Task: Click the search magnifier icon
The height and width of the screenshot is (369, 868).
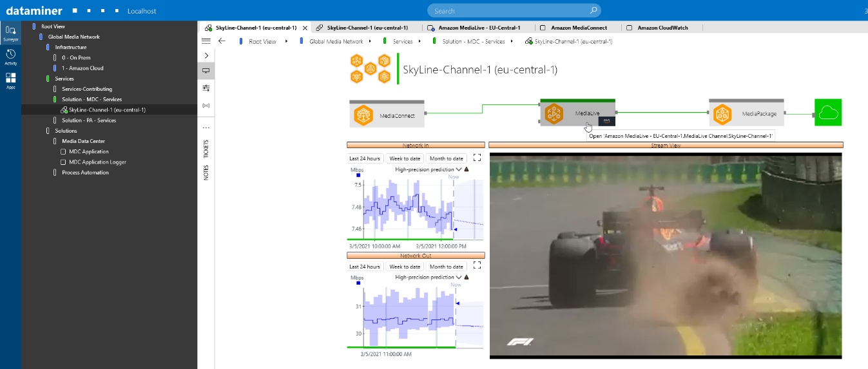Action: (x=593, y=10)
